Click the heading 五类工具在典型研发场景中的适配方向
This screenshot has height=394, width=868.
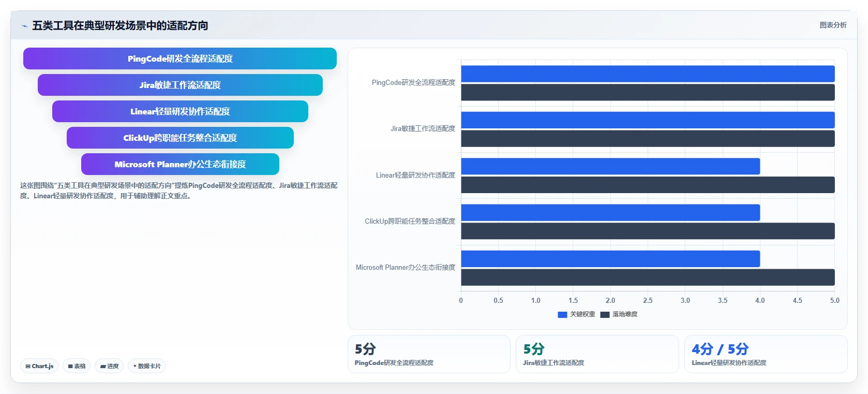click(x=120, y=25)
